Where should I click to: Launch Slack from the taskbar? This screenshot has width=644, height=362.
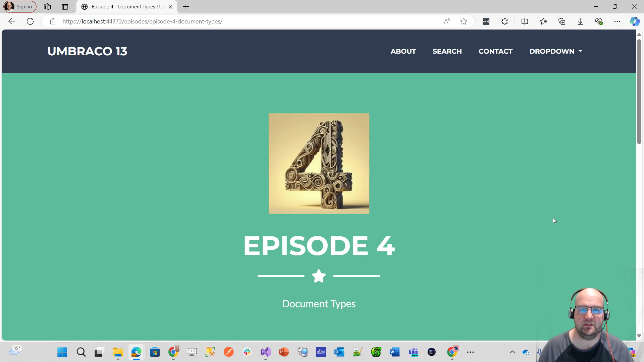tap(247, 352)
